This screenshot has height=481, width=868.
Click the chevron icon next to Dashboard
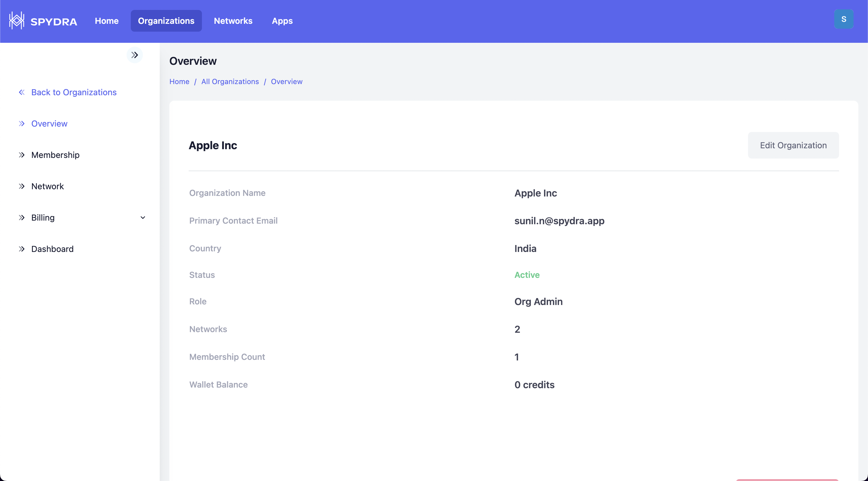click(x=22, y=249)
